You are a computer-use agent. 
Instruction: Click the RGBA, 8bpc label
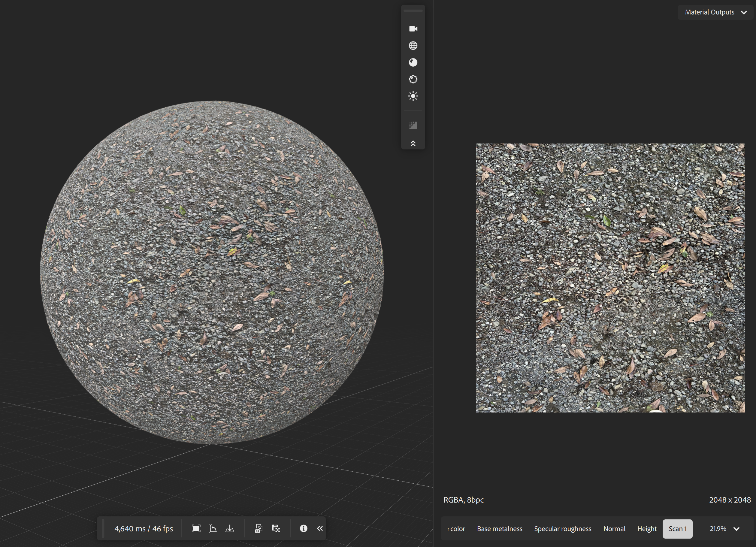(x=463, y=500)
